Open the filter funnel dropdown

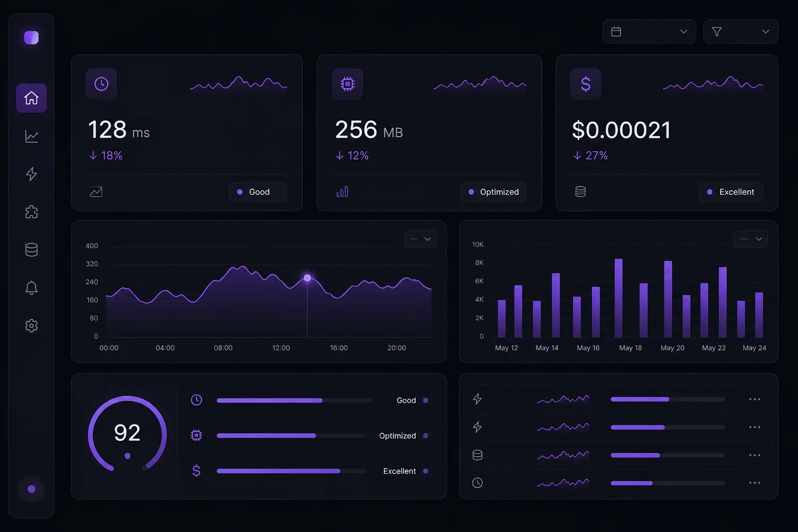coord(740,32)
